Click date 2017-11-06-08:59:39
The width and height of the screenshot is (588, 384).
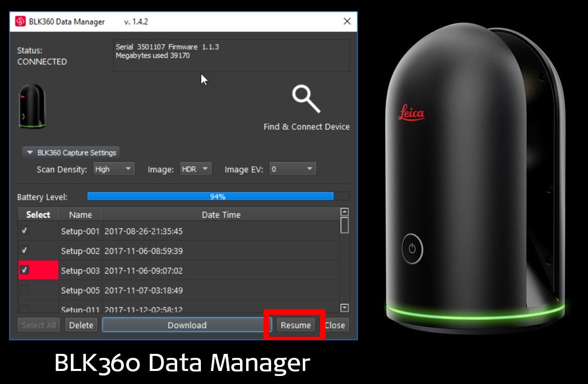(144, 251)
